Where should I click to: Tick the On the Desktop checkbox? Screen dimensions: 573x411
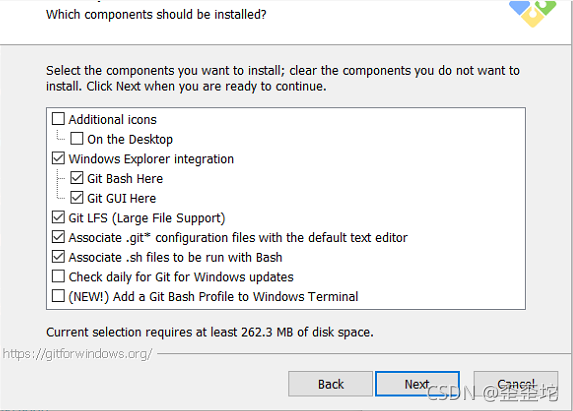(77, 138)
